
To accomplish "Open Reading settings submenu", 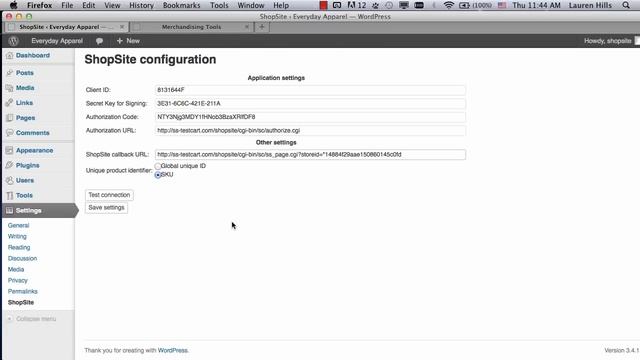I will [19, 247].
